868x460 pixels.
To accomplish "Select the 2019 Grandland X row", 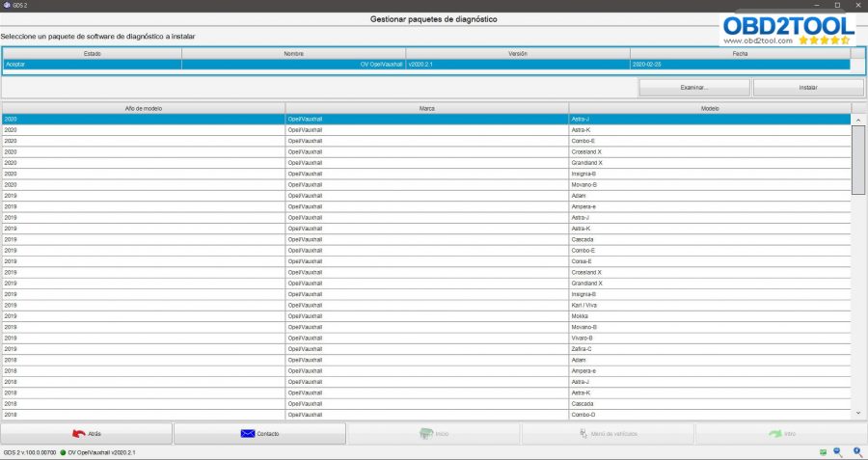I will [x=426, y=284].
